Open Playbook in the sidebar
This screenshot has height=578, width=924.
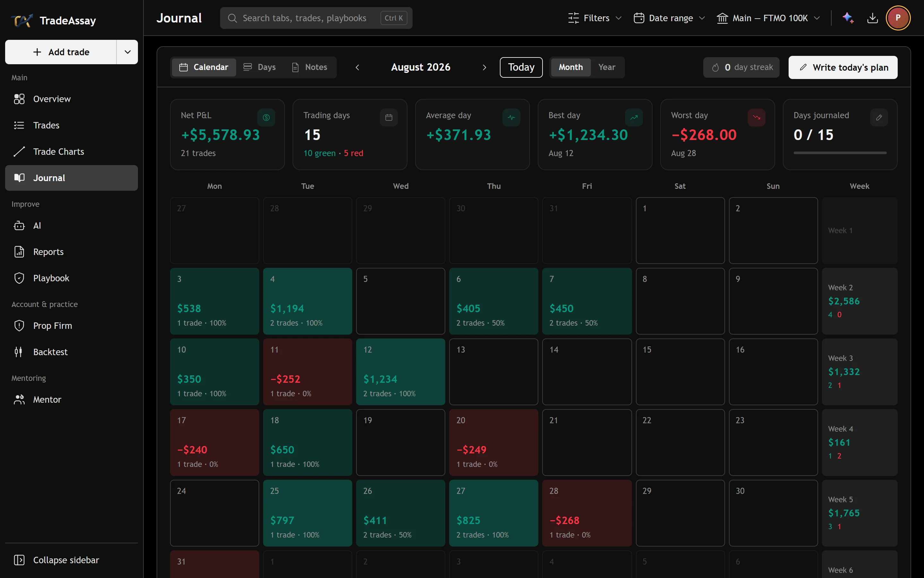click(x=72, y=278)
